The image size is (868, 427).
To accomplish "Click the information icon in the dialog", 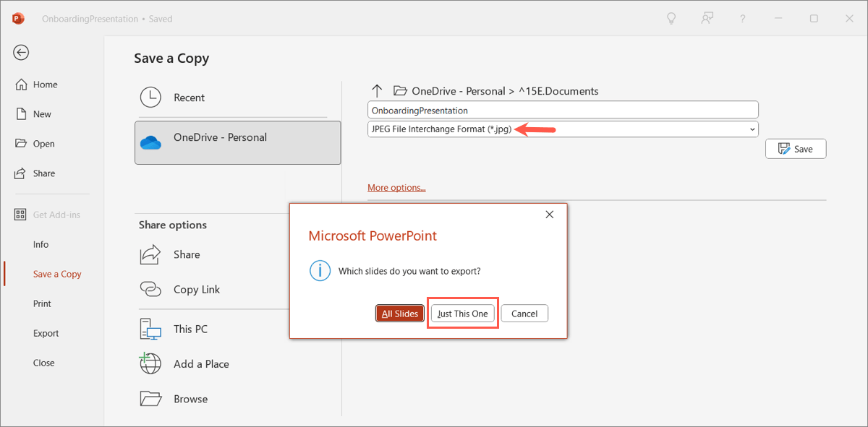I will 320,272.
